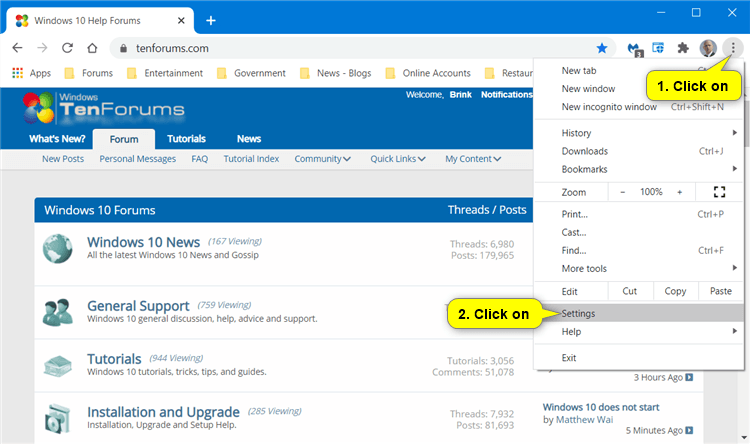Open the Chrome three-dot menu
This screenshot has width=750, height=444.
click(733, 48)
